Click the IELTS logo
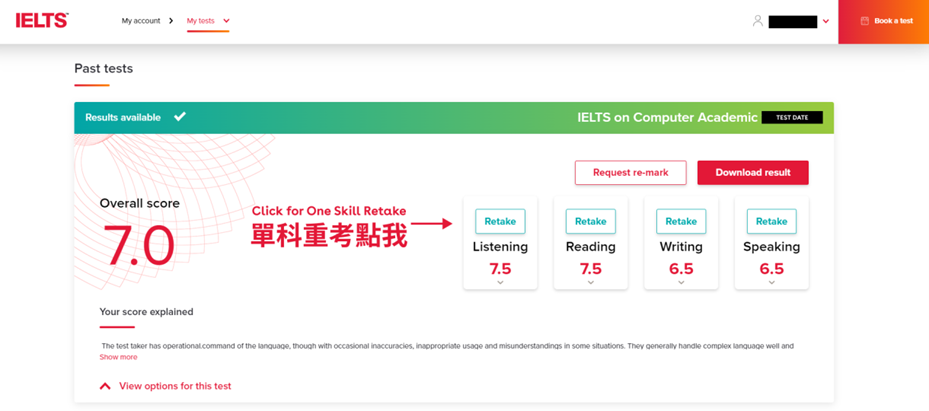 [41, 20]
